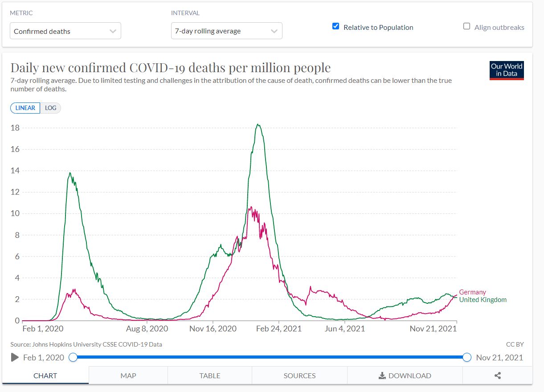
Task: Click the Germany line label
Action: (x=472, y=292)
